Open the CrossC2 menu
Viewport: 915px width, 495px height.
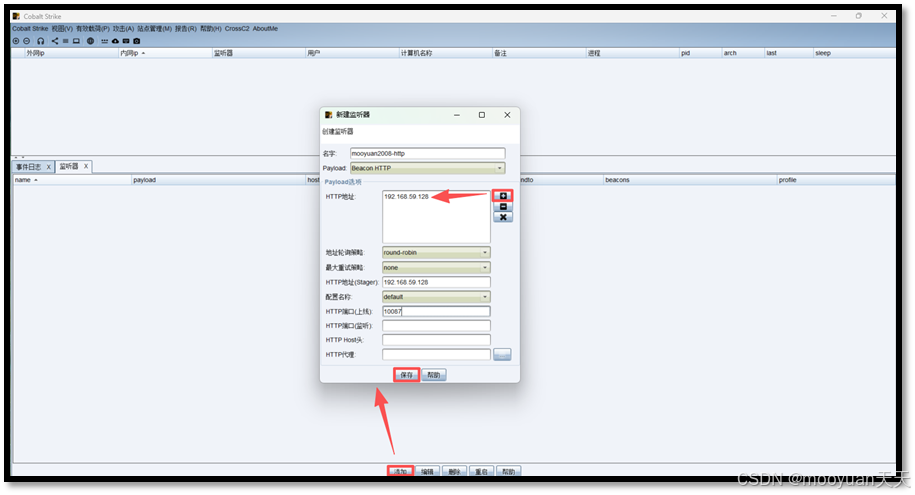point(237,29)
